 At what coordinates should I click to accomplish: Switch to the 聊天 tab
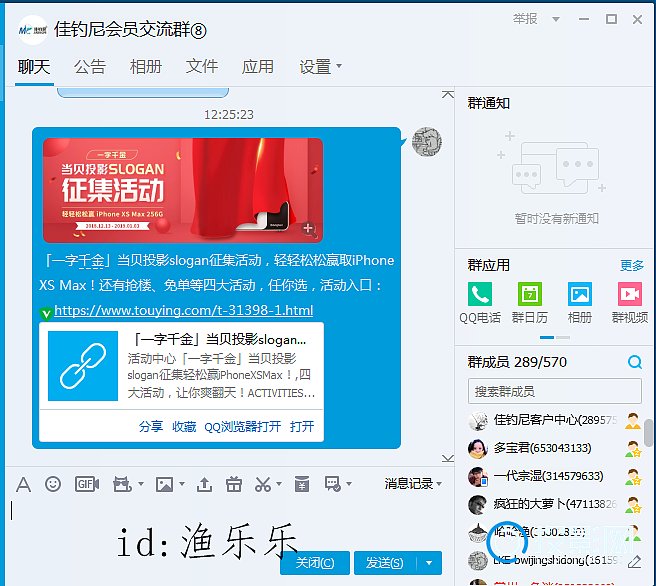pyautogui.click(x=34, y=67)
